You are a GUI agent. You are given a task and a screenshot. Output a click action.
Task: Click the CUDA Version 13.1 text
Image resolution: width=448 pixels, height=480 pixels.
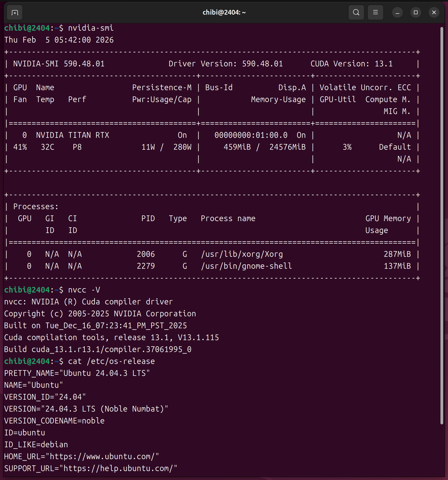pyautogui.click(x=351, y=64)
